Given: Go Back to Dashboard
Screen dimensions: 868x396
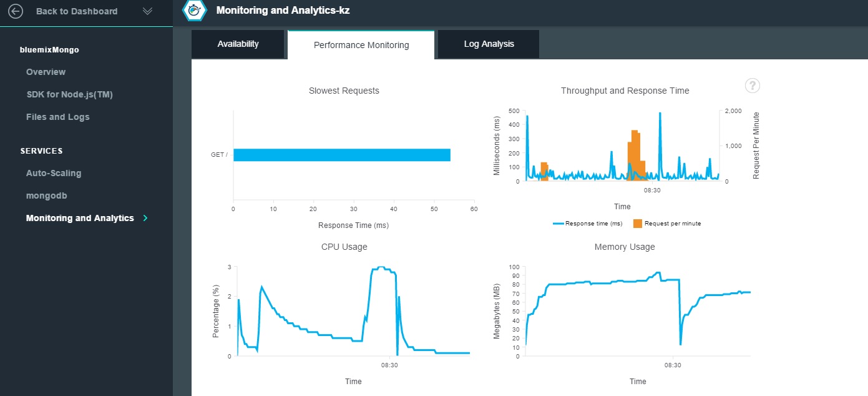Looking at the screenshot, I should [x=76, y=11].
